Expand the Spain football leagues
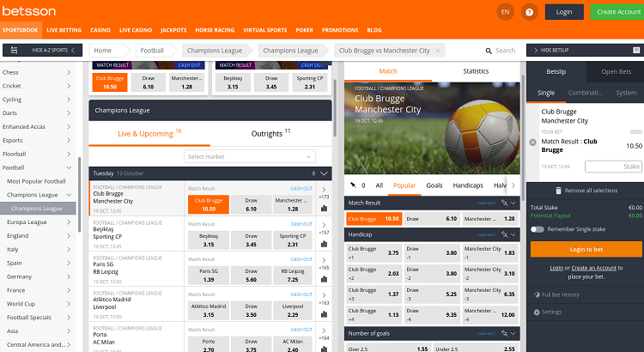 [x=69, y=263]
